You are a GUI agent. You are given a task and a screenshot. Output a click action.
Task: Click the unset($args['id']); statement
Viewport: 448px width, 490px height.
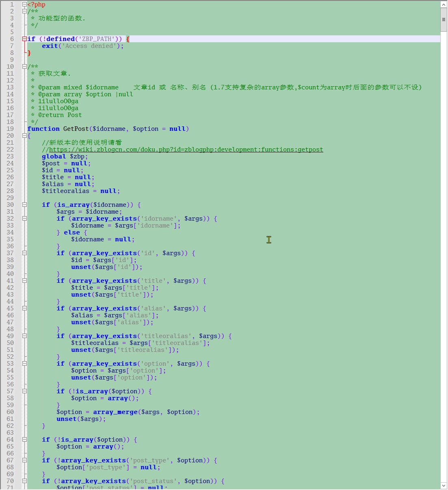coord(107,267)
